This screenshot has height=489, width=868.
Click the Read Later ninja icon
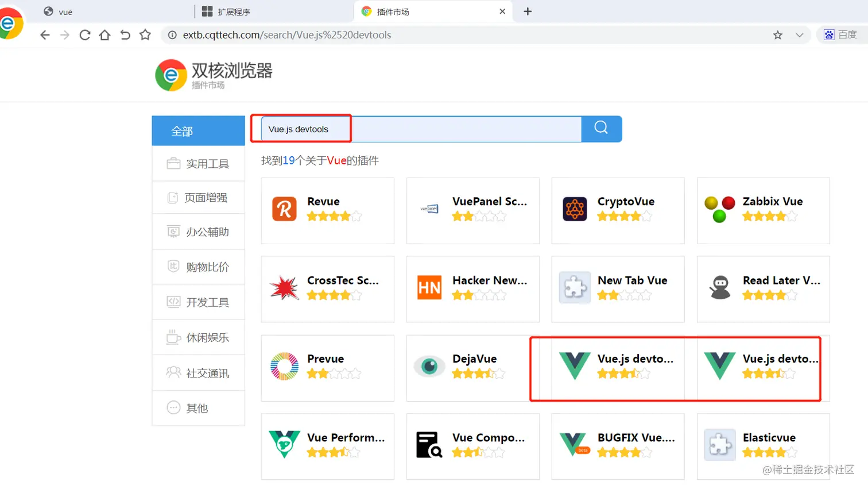(720, 287)
